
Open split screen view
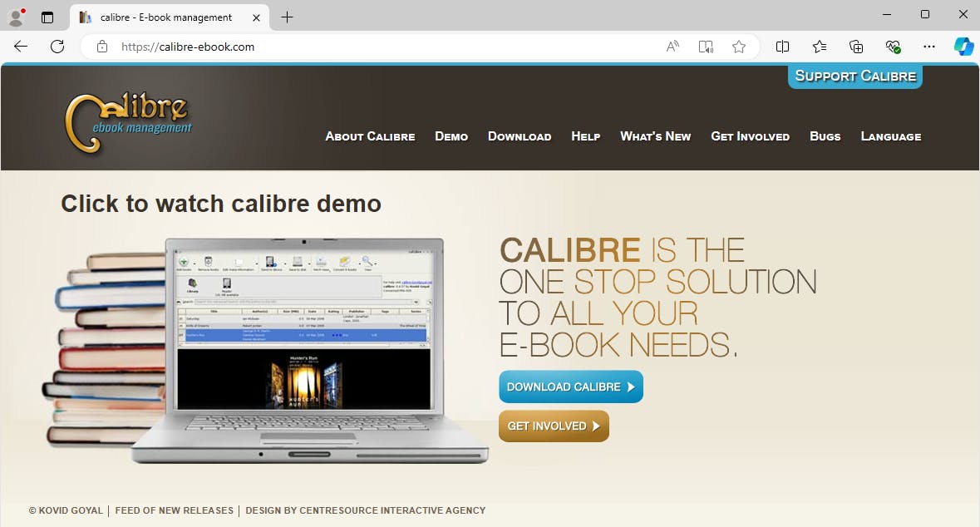click(782, 47)
